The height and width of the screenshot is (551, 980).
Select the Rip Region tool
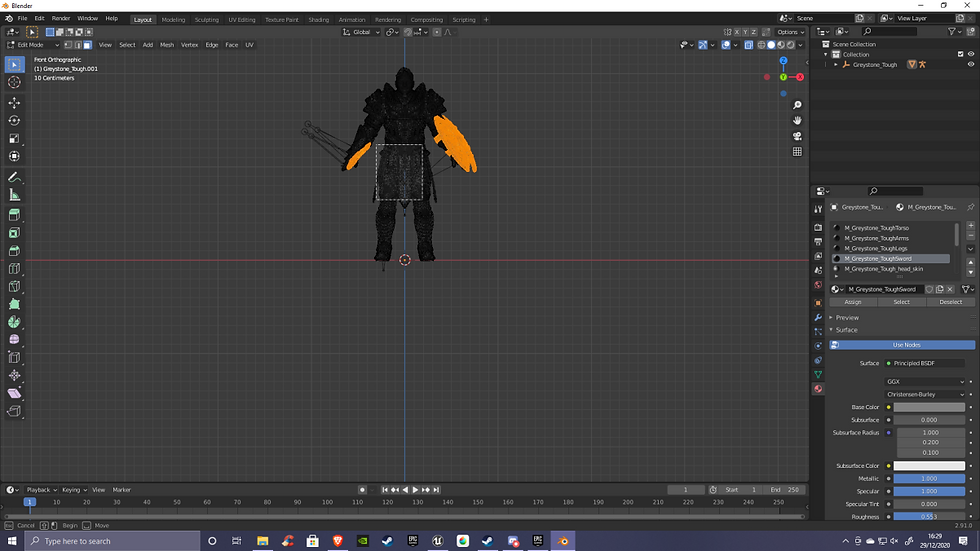pyautogui.click(x=14, y=411)
